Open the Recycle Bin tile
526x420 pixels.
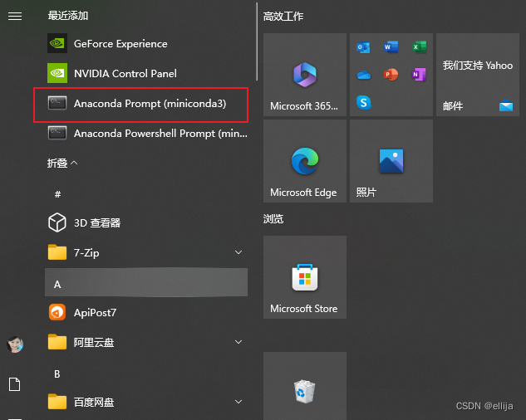[x=304, y=388]
